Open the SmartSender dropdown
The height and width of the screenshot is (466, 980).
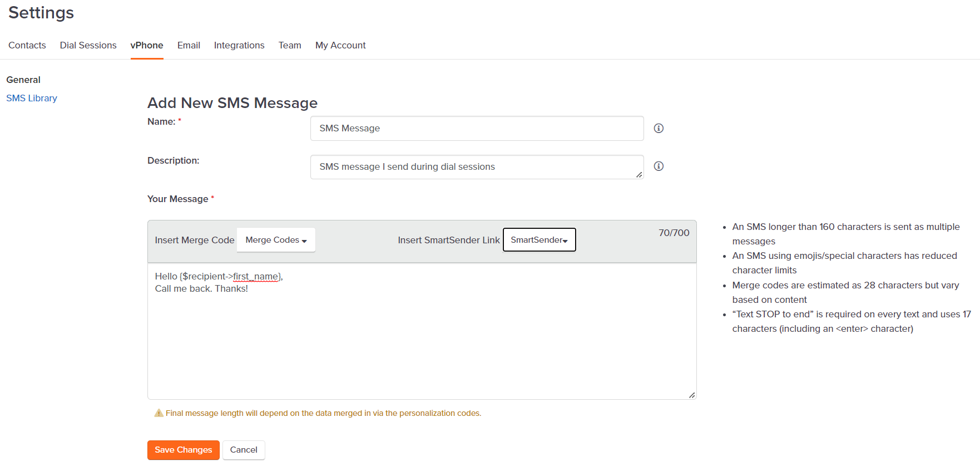click(539, 240)
